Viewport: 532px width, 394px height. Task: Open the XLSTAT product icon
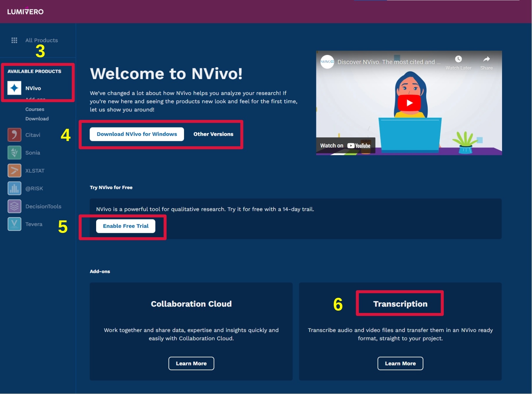tap(14, 171)
